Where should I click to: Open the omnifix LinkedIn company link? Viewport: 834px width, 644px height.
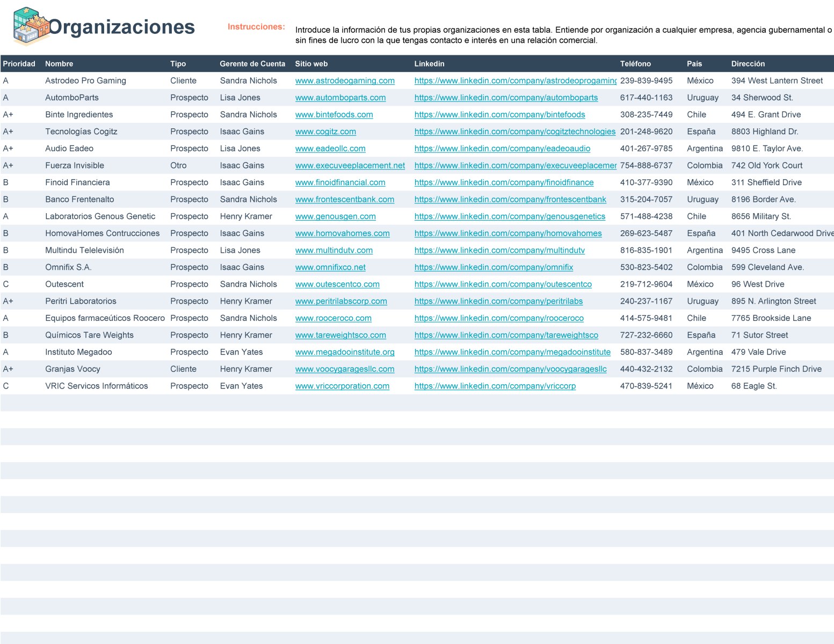(494, 267)
